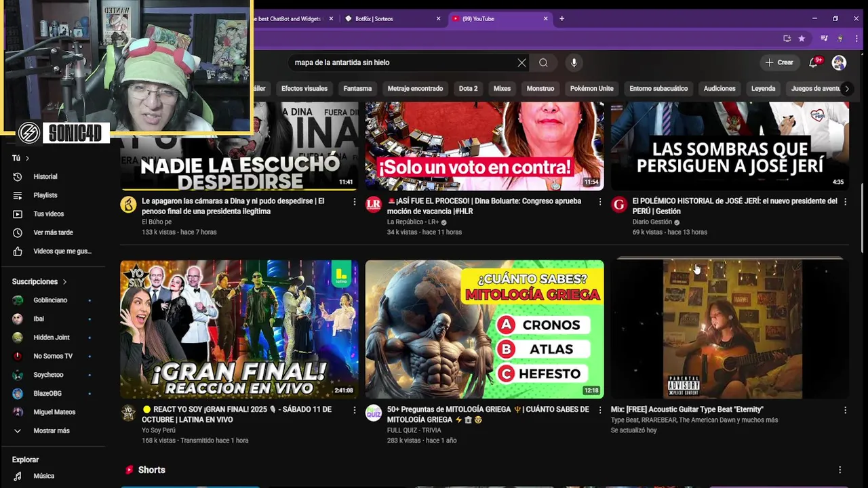Open the notifications bell
This screenshot has height=488, width=868.
pyautogui.click(x=814, y=62)
